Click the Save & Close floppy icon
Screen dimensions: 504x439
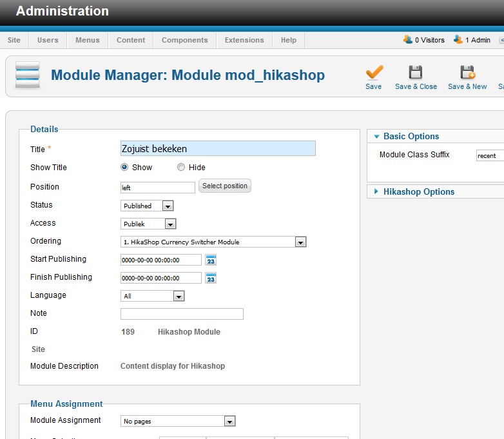tap(416, 72)
